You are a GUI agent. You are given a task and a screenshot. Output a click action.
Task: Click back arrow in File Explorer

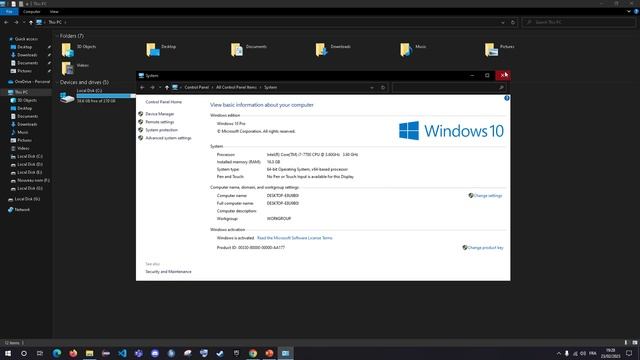[x=6, y=22]
